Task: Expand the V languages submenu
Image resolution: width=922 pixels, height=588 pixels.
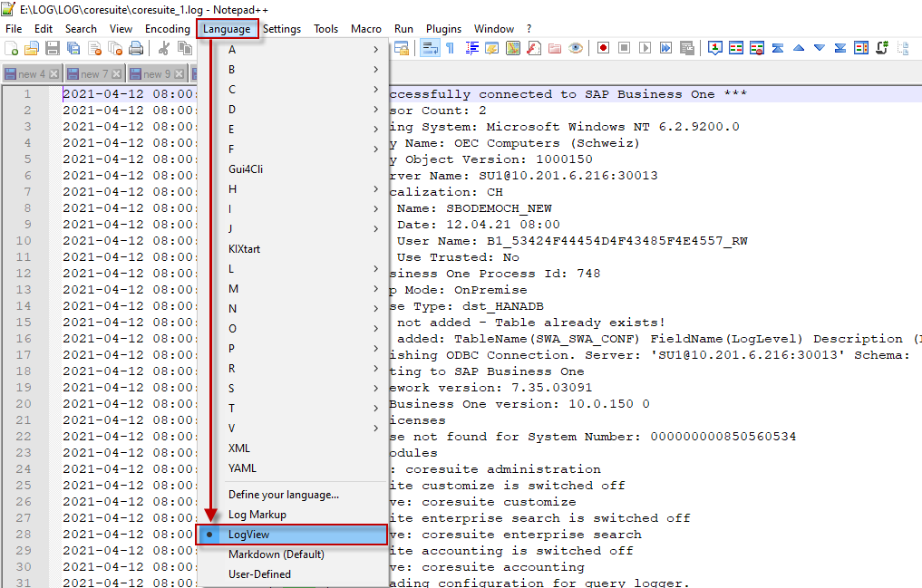Action: click(292, 429)
